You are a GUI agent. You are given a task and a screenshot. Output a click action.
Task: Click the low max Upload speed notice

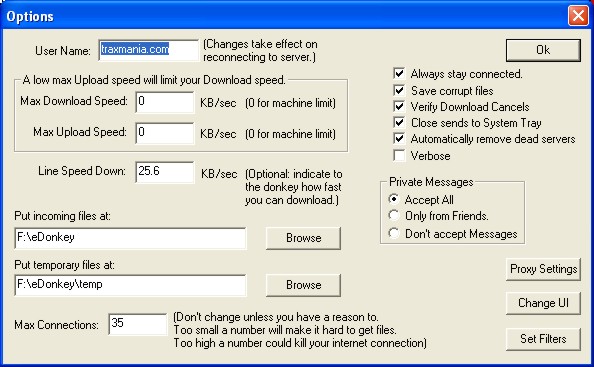[154, 80]
